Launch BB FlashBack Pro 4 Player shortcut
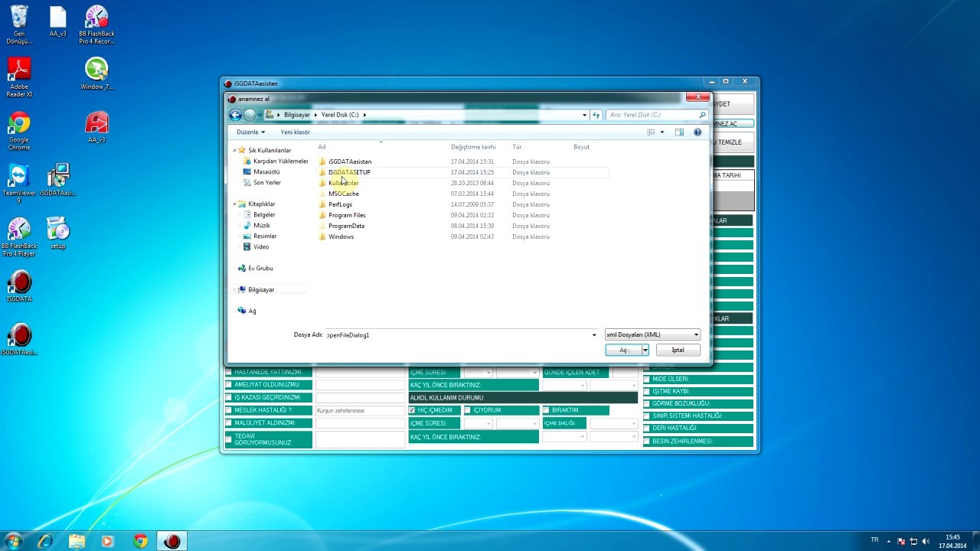The image size is (980, 551). (19, 236)
